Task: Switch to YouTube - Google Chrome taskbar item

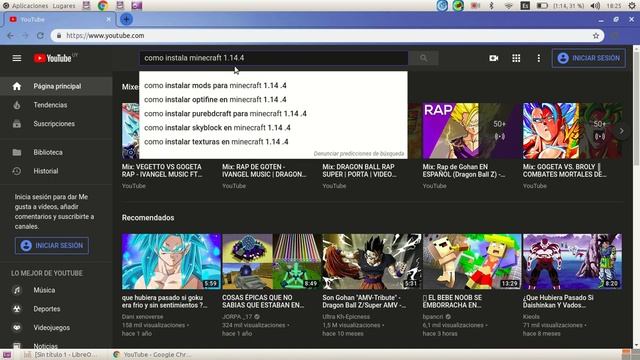Action: coord(152,354)
